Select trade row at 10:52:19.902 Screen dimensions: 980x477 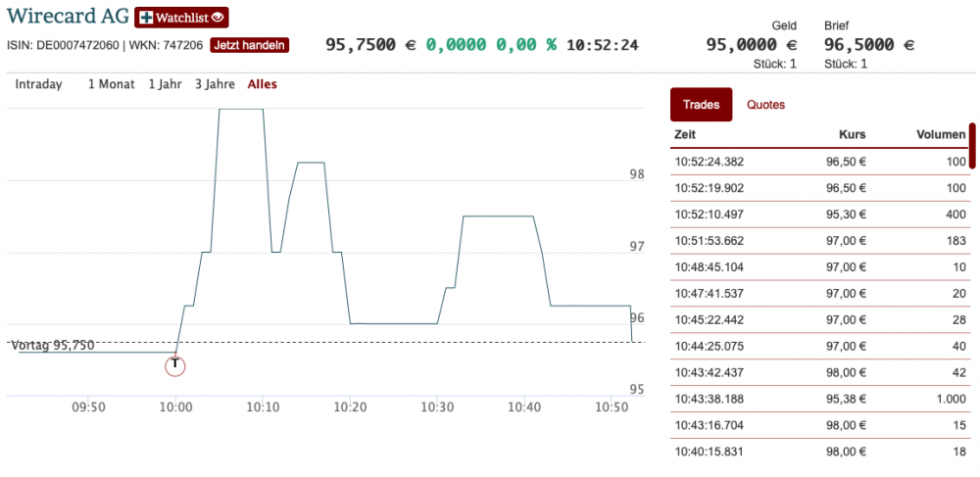pyautogui.click(x=819, y=188)
